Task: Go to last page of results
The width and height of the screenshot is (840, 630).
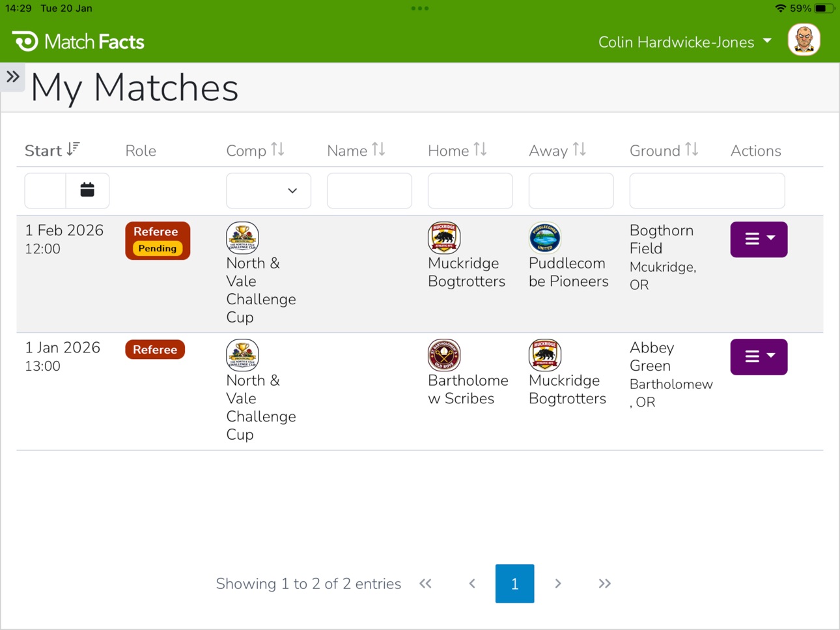Action: pos(604,583)
